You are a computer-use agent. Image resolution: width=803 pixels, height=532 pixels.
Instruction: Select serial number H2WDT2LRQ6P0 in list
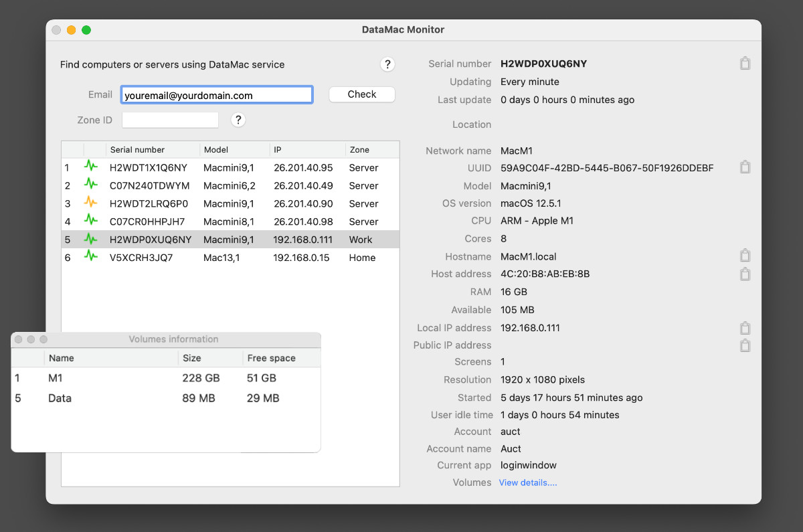pyautogui.click(x=149, y=204)
